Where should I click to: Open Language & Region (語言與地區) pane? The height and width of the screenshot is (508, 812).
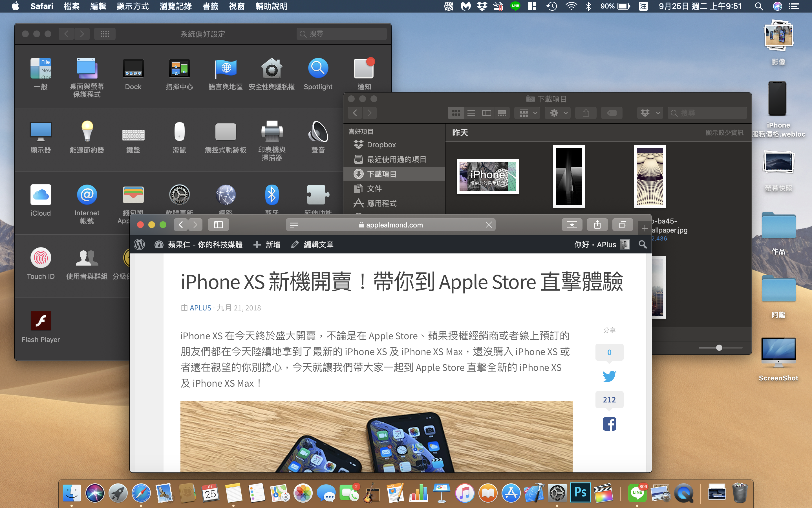[x=226, y=74]
